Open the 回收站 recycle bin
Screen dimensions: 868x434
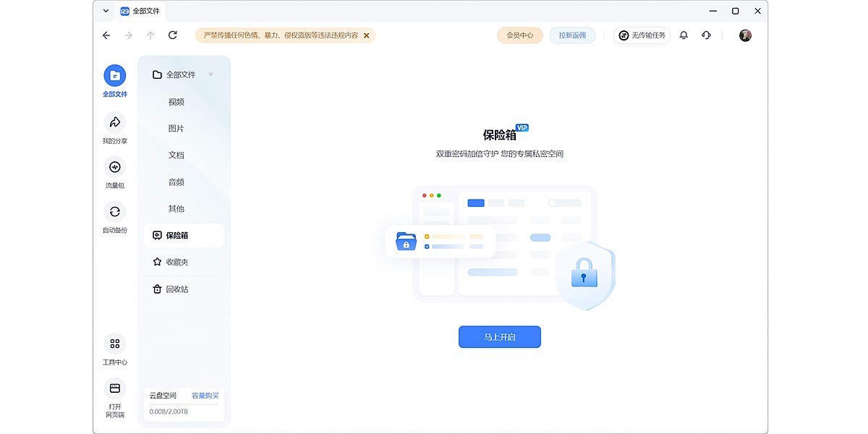coord(177,289)
